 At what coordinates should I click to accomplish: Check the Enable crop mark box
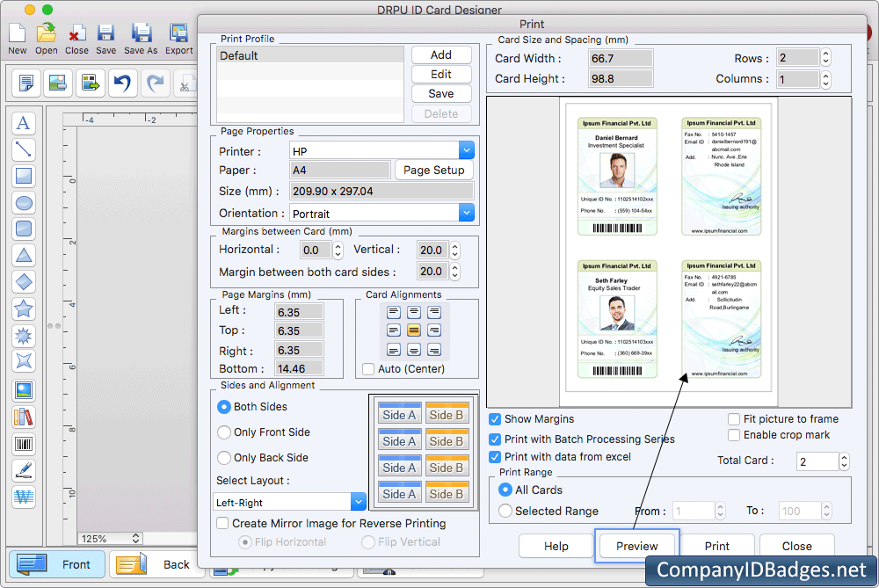point(733,435)
